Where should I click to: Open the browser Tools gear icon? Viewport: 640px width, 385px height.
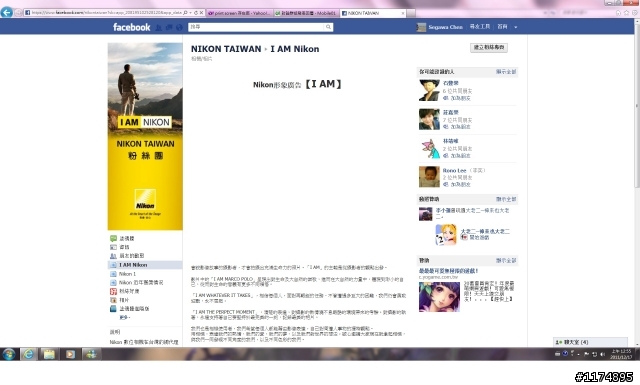click(635, 13)
